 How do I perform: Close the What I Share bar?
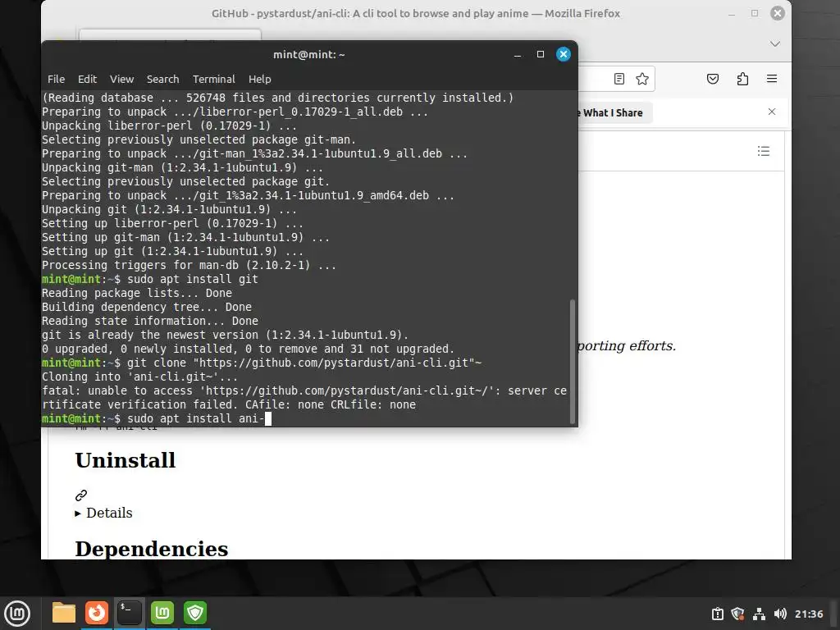771,112
